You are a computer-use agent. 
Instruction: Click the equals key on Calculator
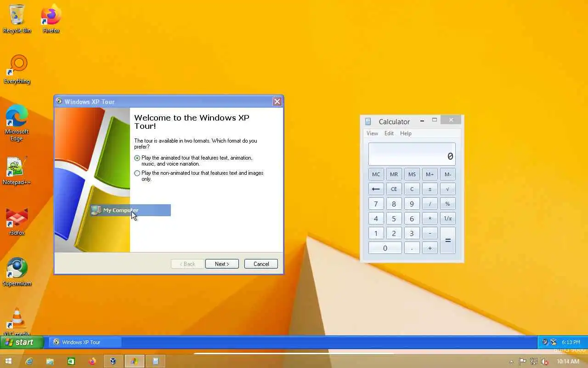click(x=448, y=241)
